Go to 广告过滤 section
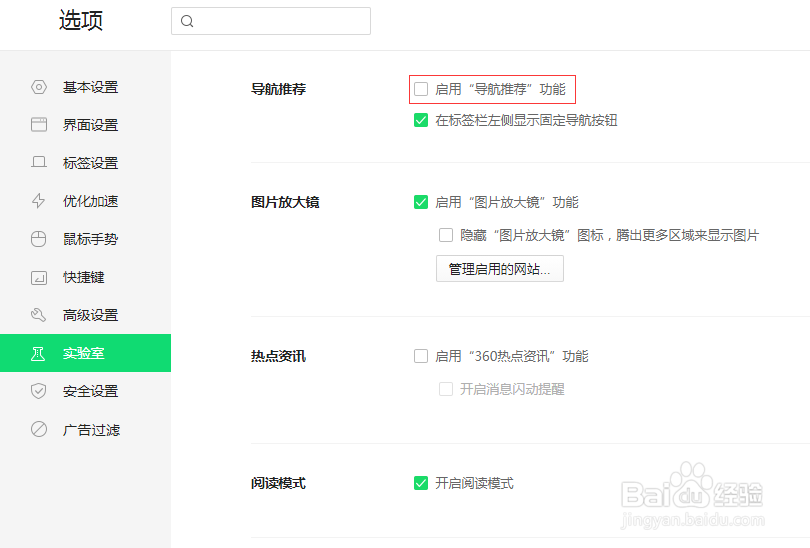The image size is (810, 548). pyautogui.click(x=85, y=429)
